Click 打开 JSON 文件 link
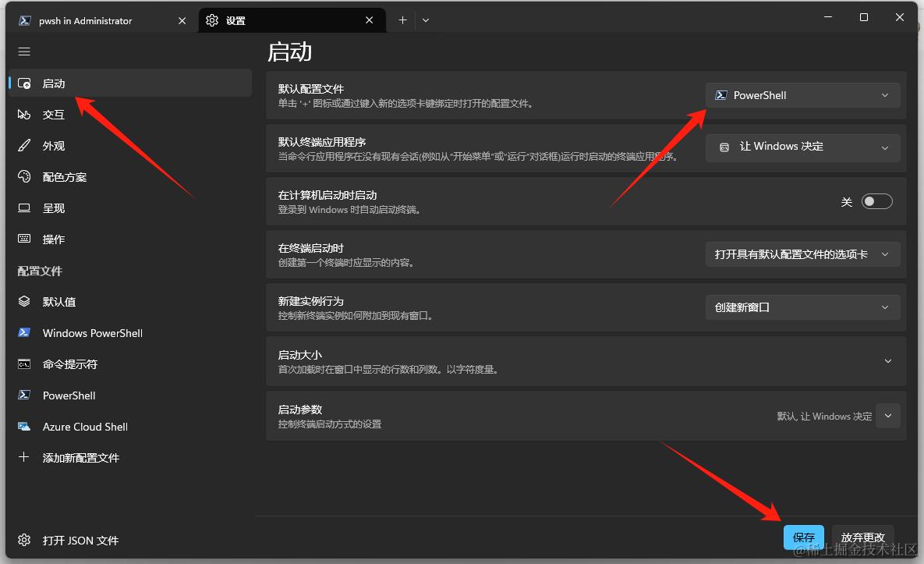 (129, 541)
